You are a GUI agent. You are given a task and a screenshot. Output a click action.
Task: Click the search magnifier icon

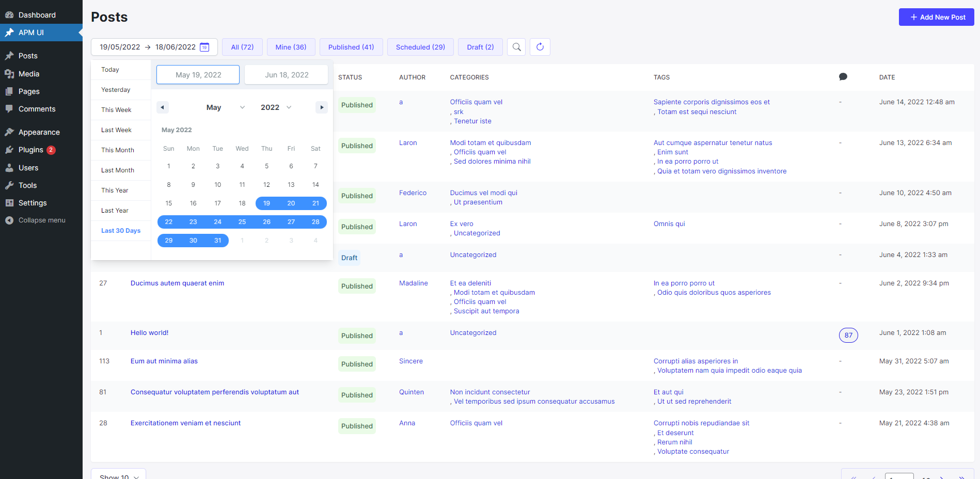pyautogui.click(x=516, y=47)
